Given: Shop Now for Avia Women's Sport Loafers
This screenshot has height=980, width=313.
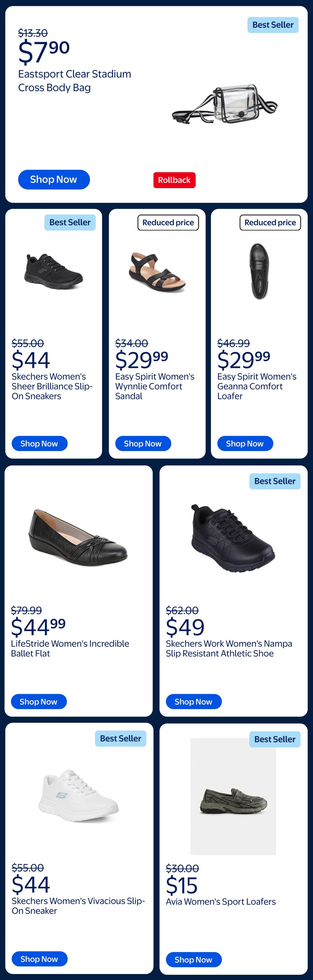Looking at the screenshot, I should [194, 960].
